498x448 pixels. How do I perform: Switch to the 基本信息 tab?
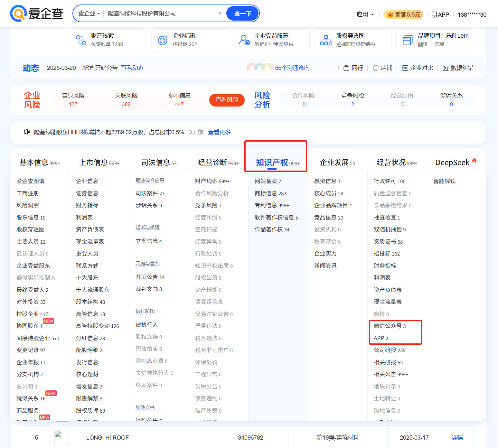tap(40, 163)
